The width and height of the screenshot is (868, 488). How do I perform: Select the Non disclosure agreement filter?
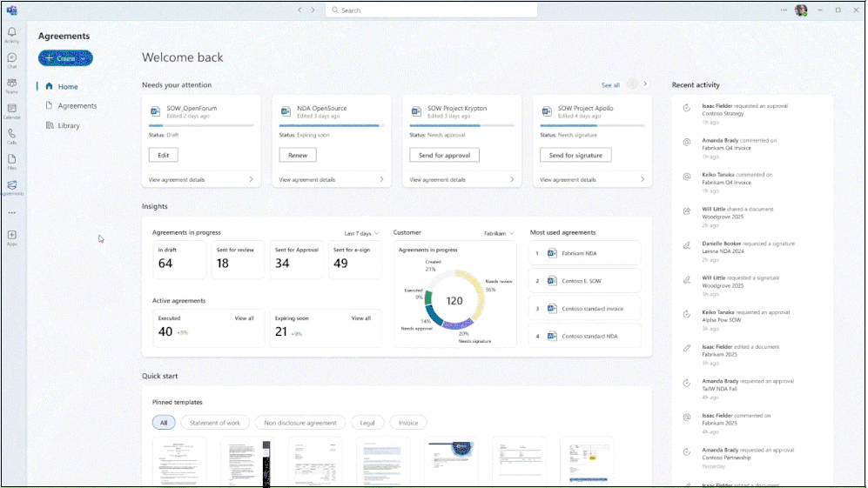[299, 423]
